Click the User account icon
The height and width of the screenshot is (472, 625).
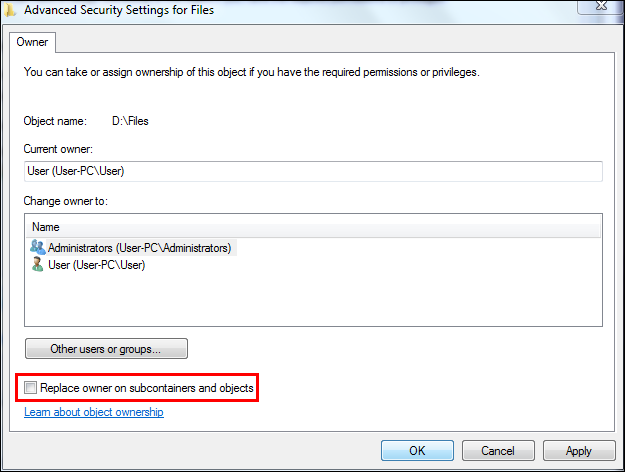[x=38, y=264]
